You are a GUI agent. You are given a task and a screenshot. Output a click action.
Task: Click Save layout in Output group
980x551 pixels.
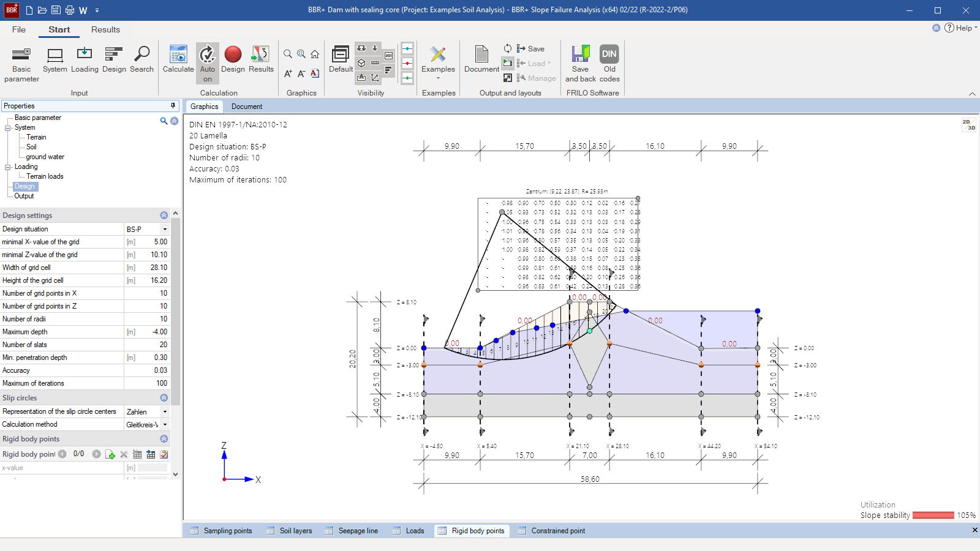(x=530, y=49)
